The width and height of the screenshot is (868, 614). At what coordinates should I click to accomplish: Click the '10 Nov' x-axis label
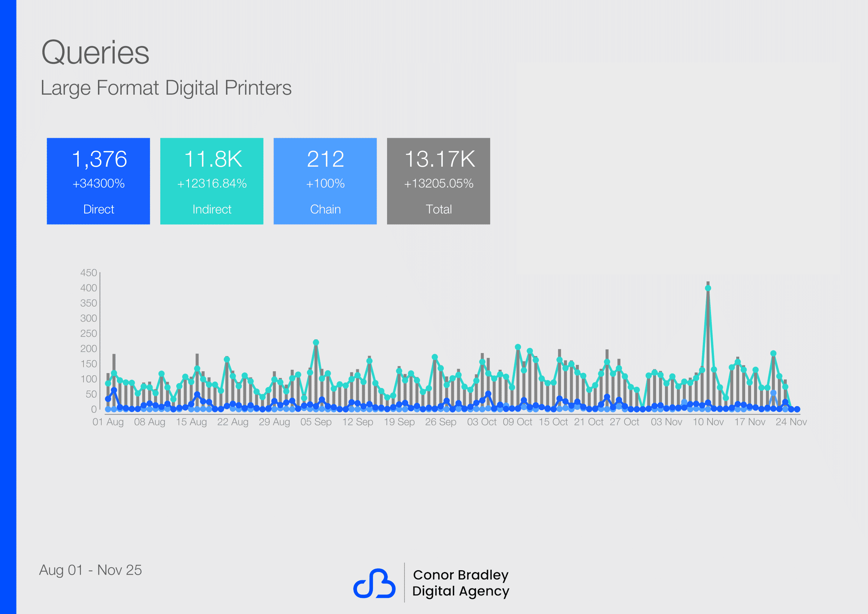[708, 422]
